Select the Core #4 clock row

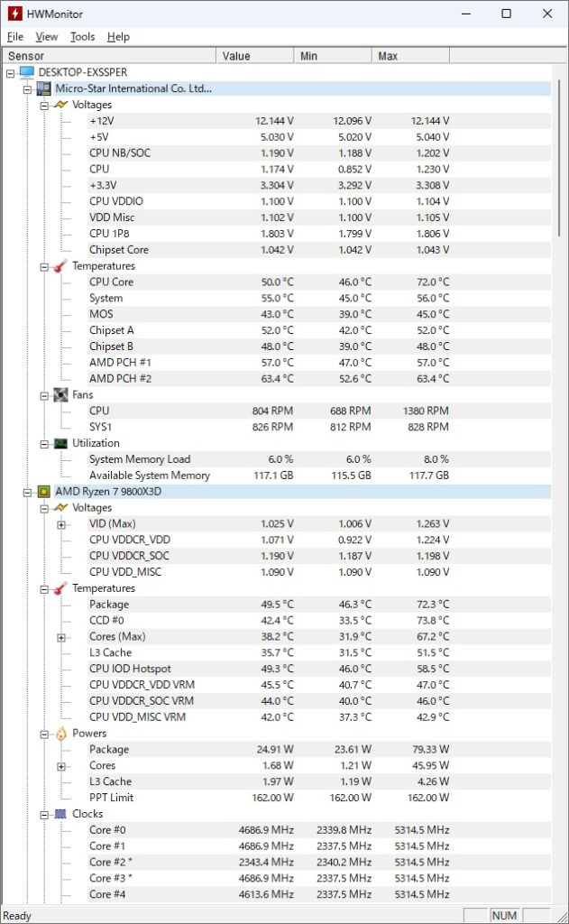(318, 894)
